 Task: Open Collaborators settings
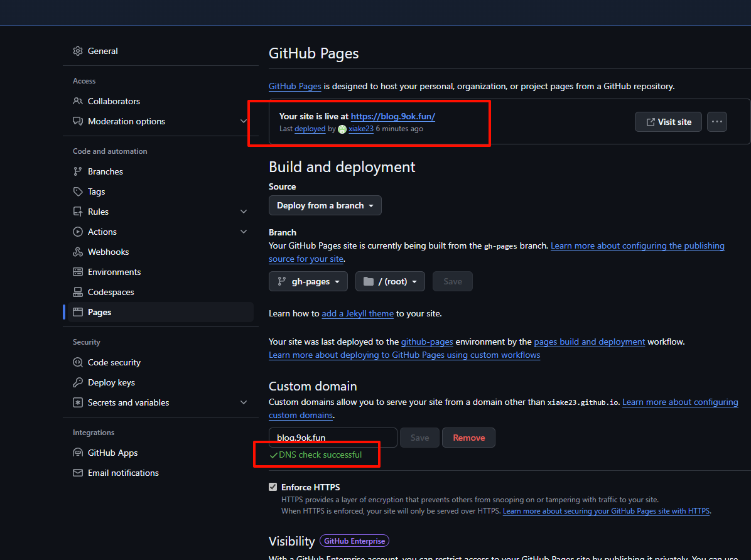click(x=114, y=101)
